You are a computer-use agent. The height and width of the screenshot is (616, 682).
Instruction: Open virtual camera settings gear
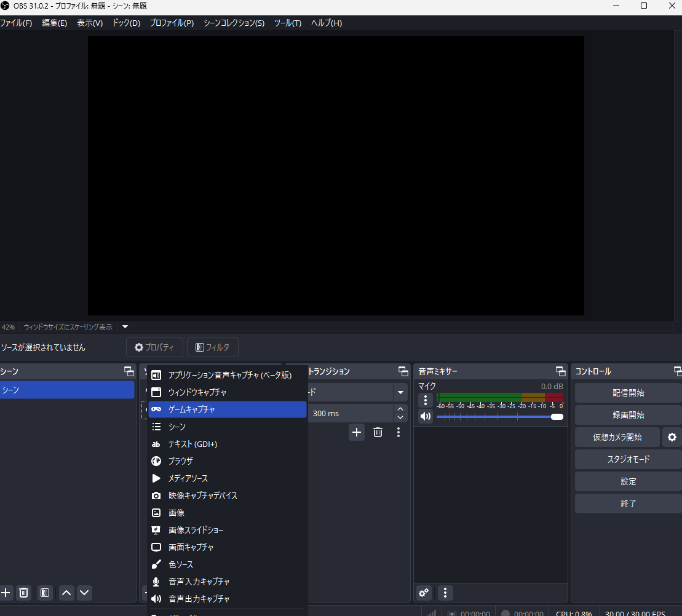[672, 437]
